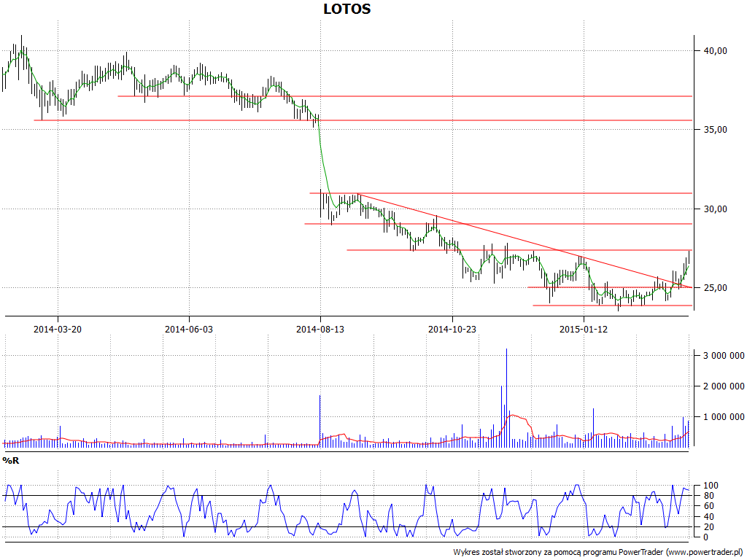
Task: Select the 25,00 price axis label
Action: (716, 288)
